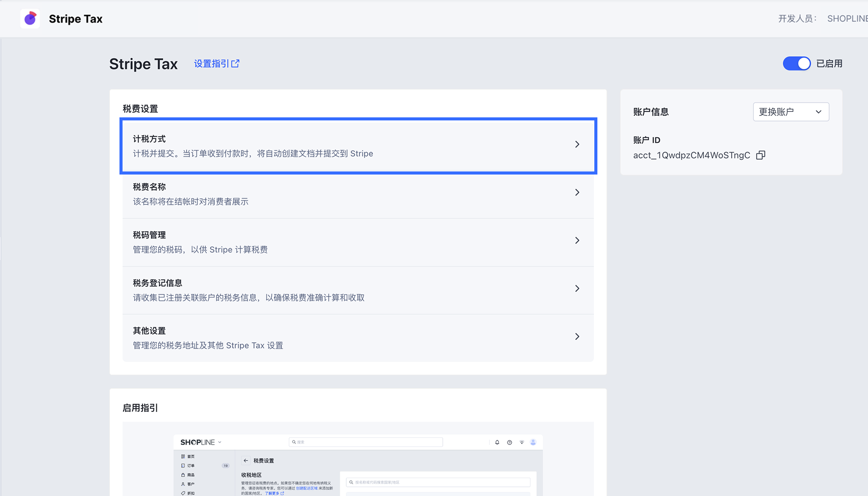Open 税务登记信息 via its arrow

click(x=577, y=288)
